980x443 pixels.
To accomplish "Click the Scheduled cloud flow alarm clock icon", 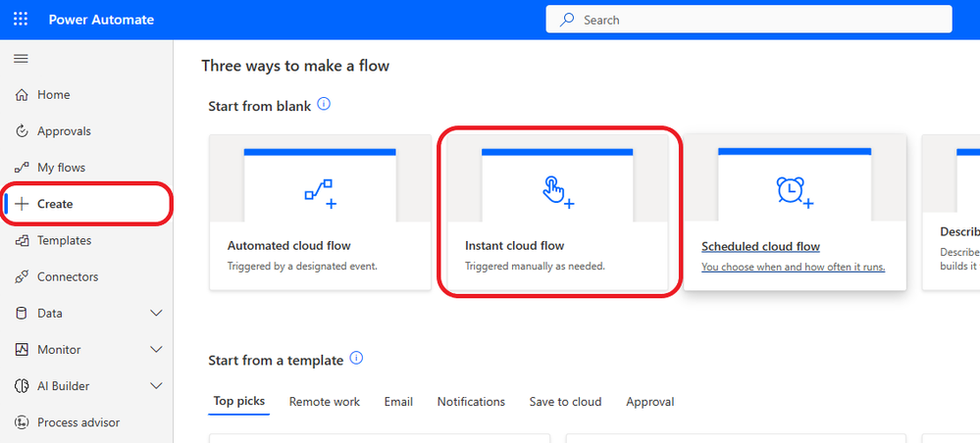I will (795, 192).
